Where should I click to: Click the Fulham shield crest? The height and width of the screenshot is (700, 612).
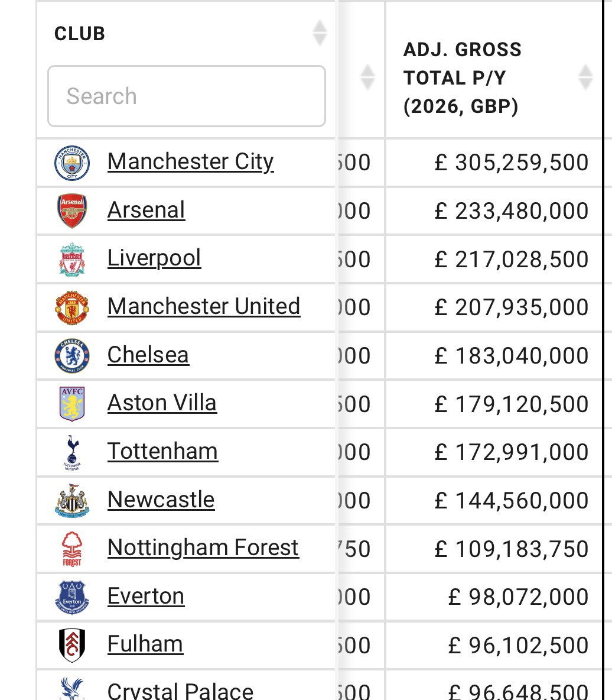[72, 646]
